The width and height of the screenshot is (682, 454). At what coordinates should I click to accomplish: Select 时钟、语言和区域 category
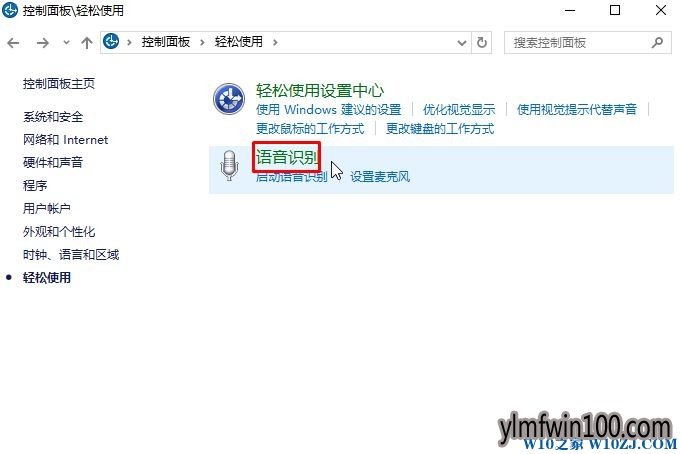coord(71,255)
